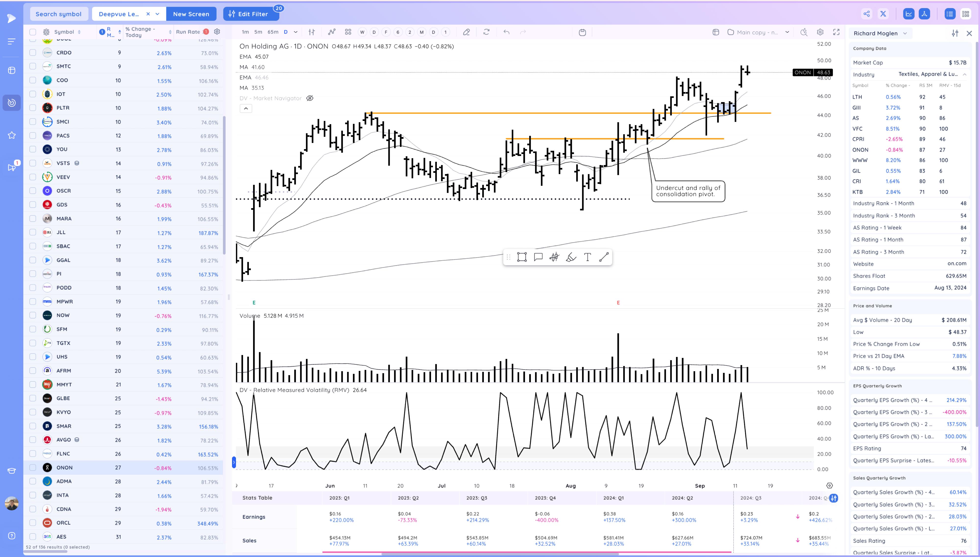The image size is (980, 557).
Task: Select the rectangle drawing tool
Action: tap(522, 257)
